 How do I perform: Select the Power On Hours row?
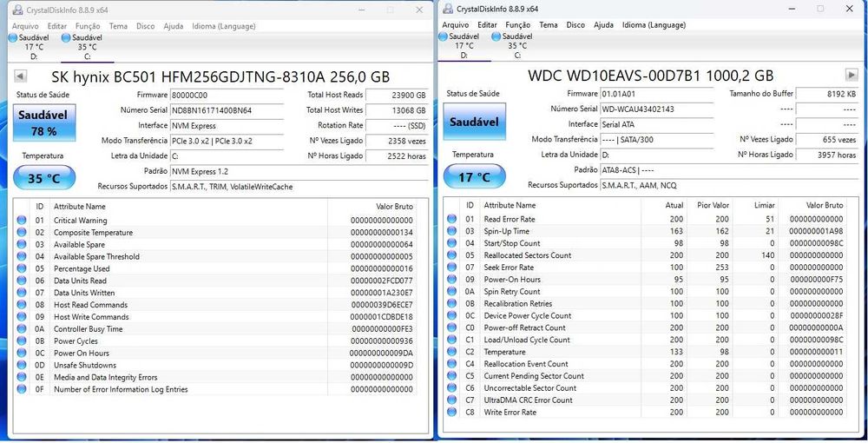click(216, 354)
